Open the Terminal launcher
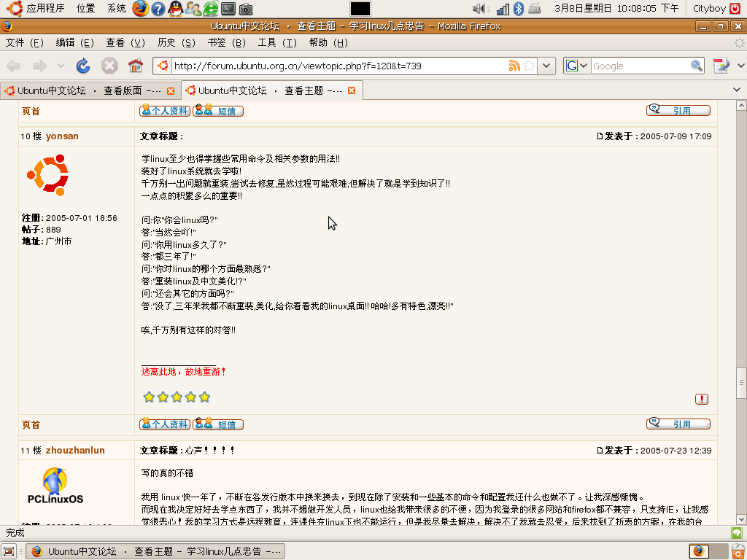The width and height of the screenshot is (747, 560). (228, 9)
